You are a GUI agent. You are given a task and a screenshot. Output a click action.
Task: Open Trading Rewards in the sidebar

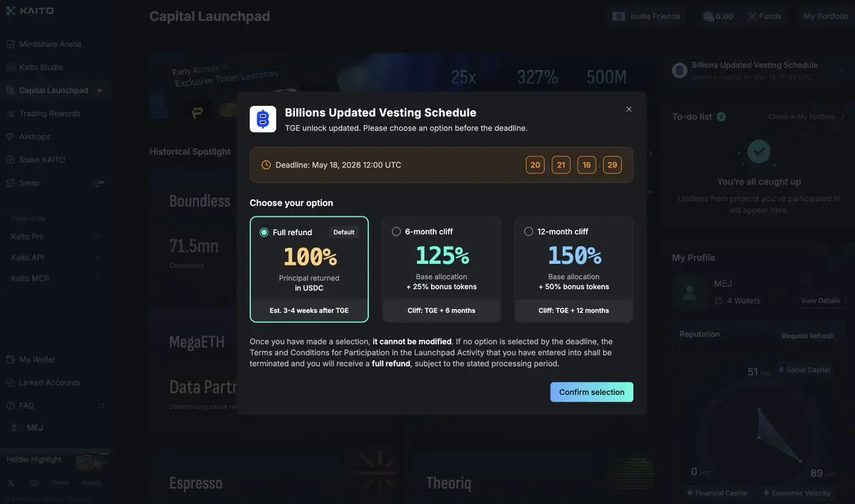(x=49, y=113)
